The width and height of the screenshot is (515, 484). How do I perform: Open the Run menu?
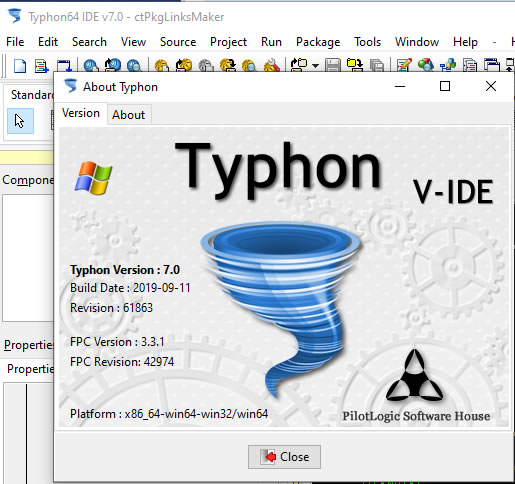(271, 42)
